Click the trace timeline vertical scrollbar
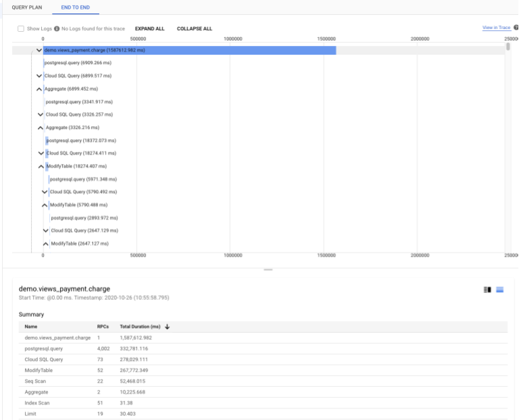The image size is (519, 420). tap(508, 47)
